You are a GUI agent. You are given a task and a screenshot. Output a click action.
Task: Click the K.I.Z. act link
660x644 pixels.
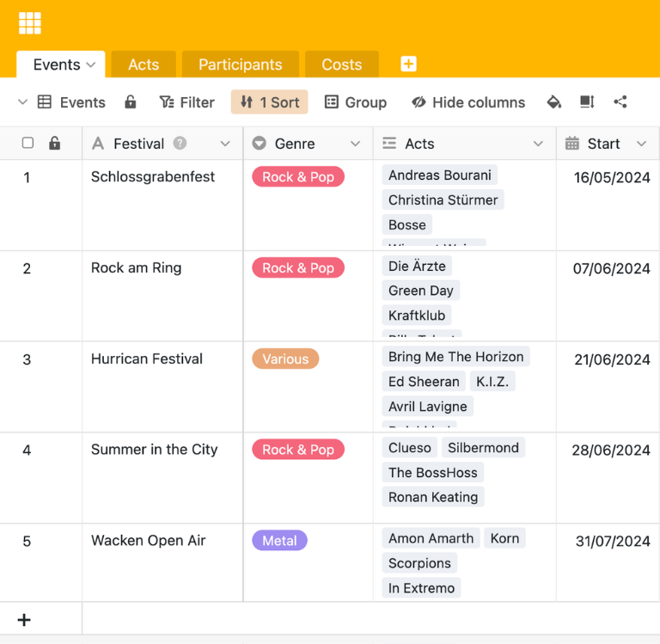pyautogui.click(x=492, y=382)
